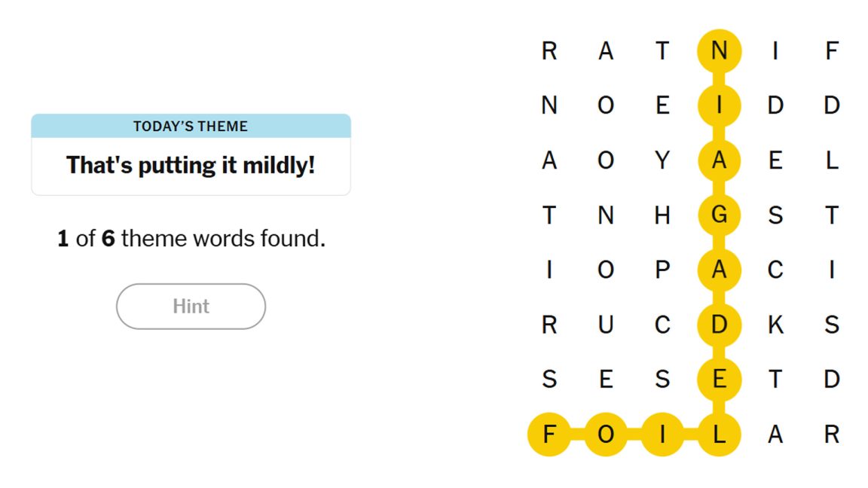
Task: Click the Y in the third row
Action: [x=662, y=160]
